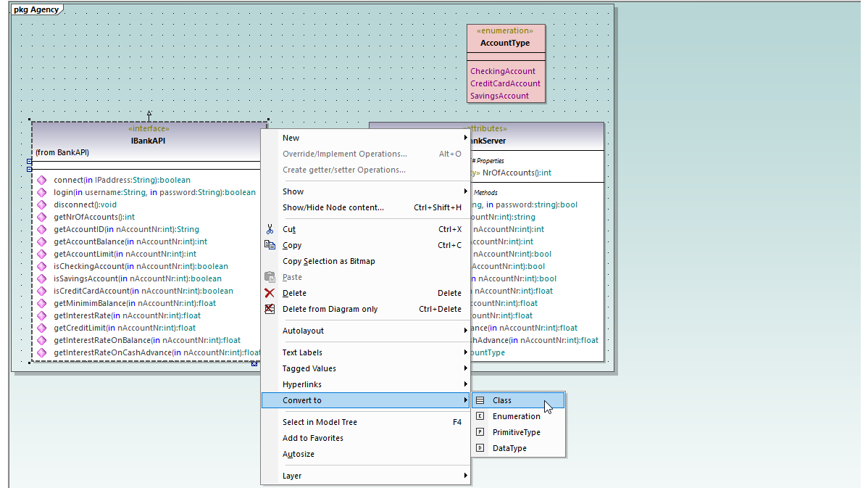Click the Enumeration 'E' icon in the submenu
868x488 pixels.
[x=480, y=416]
